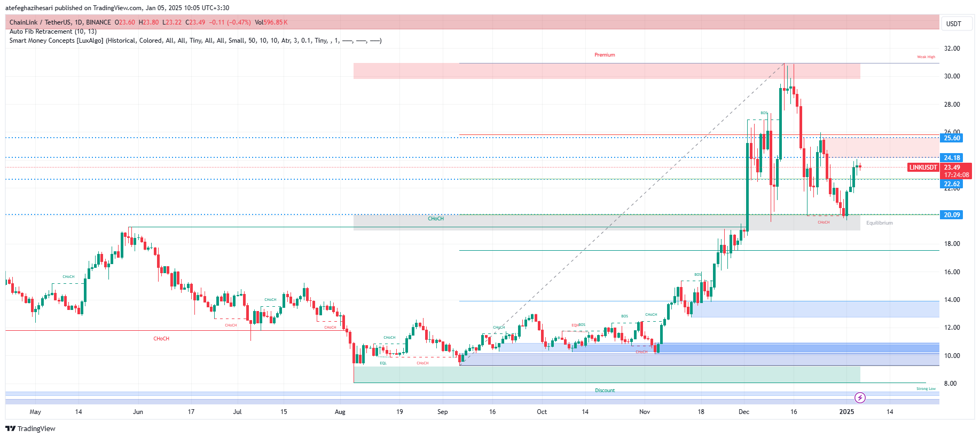This screenshot has height=438, width=980.
Task: Click the Oct date axis label
Action: click(542, 412)
